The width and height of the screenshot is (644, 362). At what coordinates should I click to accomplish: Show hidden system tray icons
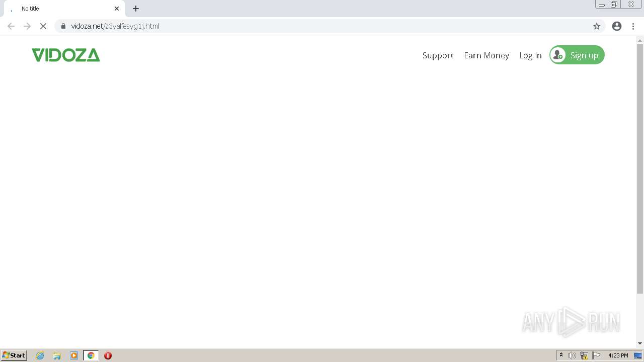(561, 355)
